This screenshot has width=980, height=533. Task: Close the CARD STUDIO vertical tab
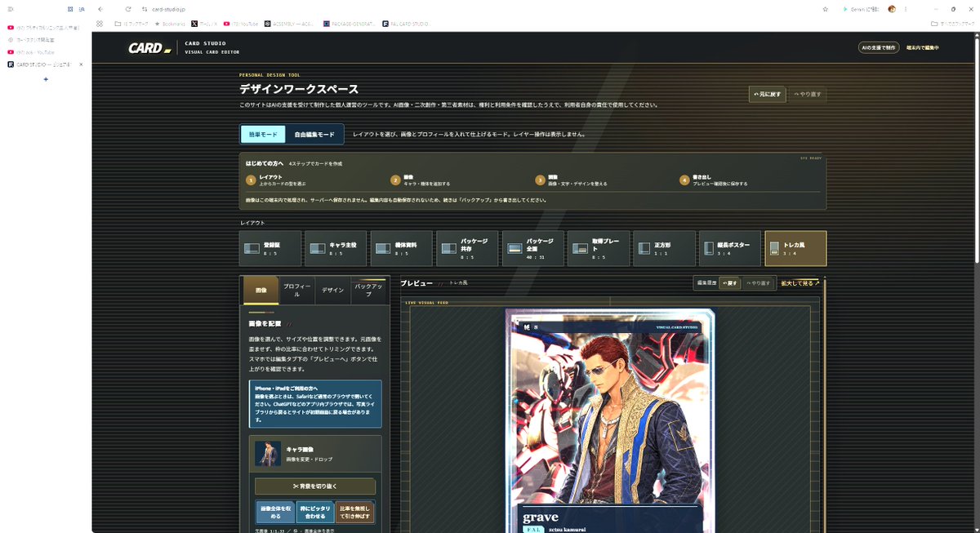coord(81,64)
